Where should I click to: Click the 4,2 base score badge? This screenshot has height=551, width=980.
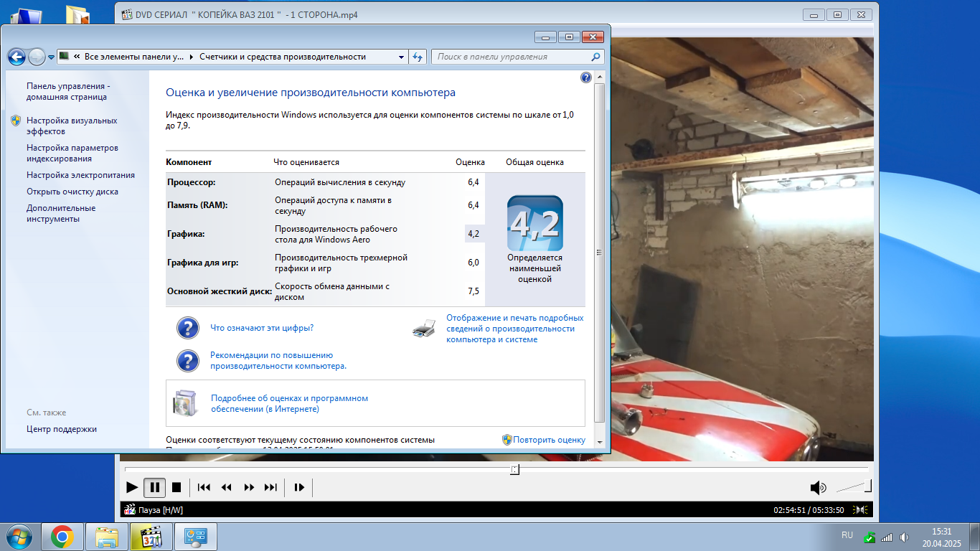click(x=534, y=223)
